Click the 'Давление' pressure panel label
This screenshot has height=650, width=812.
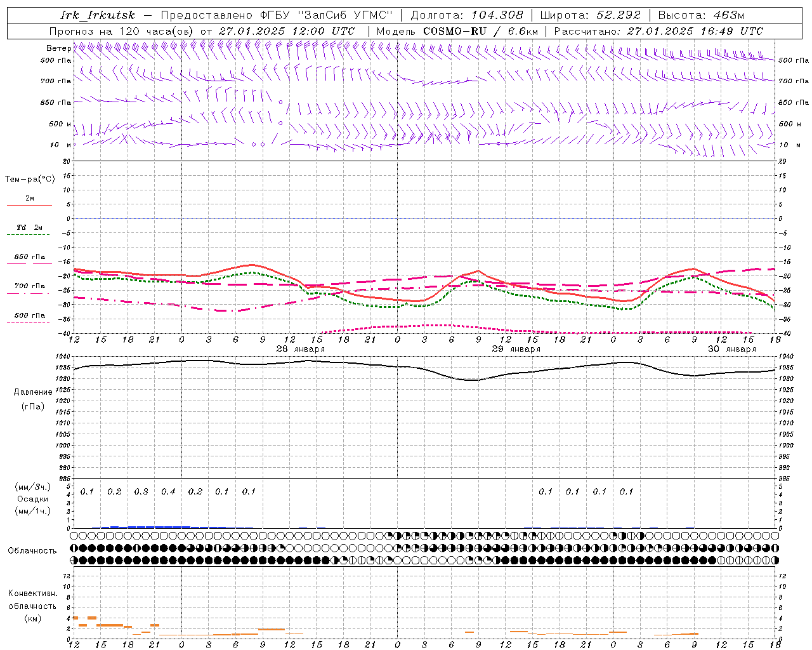click(33, 392)
